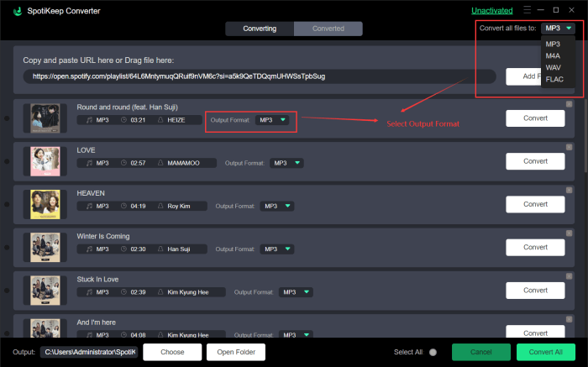The image size is (588, 367).
Task: Click the Spotify URL input field
Action: 260,76
